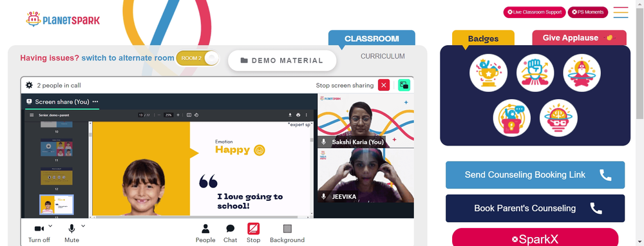Open the Screen share three-dots menu
The image size is (644, 246).
95,102
